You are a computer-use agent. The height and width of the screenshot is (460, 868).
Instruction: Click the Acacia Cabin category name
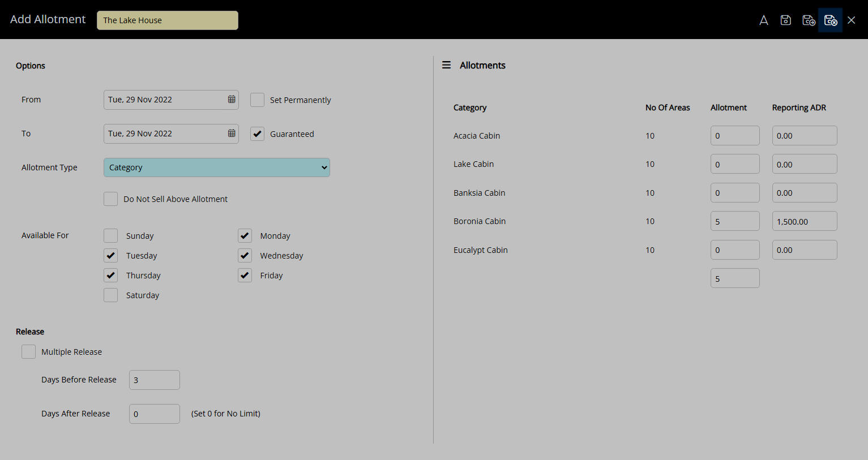coord(477,136)
